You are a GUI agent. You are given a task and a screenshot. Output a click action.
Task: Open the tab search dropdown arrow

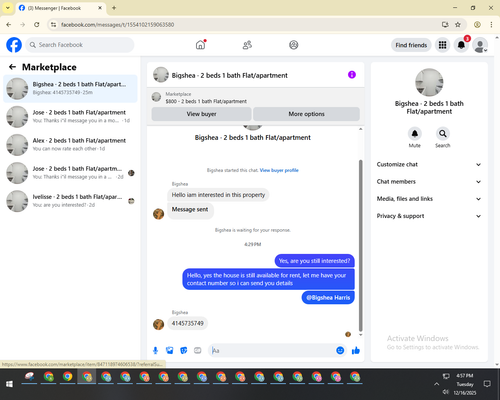coord(8,8)
